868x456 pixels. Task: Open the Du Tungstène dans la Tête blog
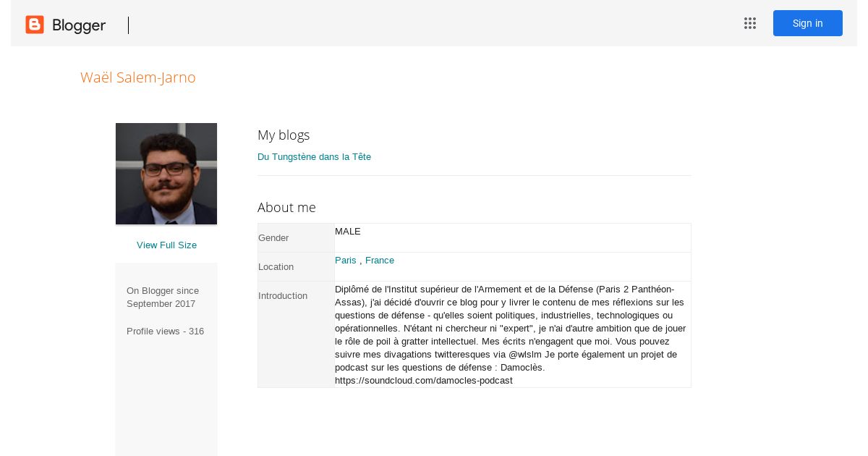[314, 157]
